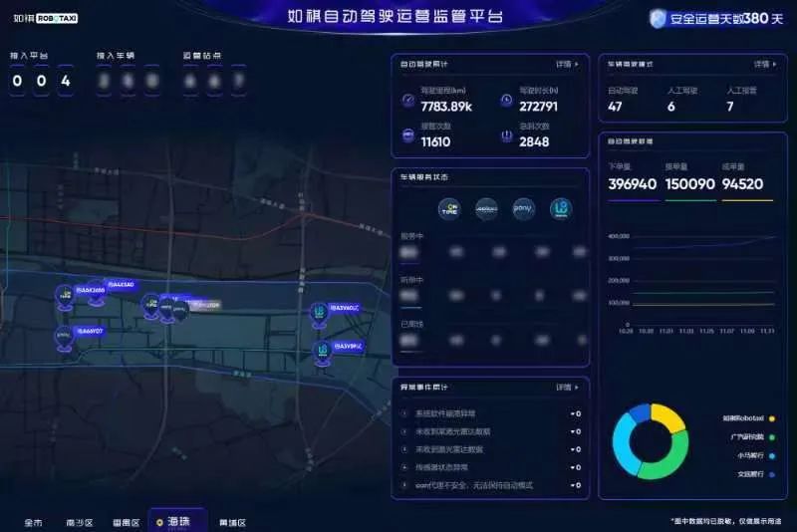
Task: Open 详情 for the vehicle driving mode panel
Action: [764, 64]
